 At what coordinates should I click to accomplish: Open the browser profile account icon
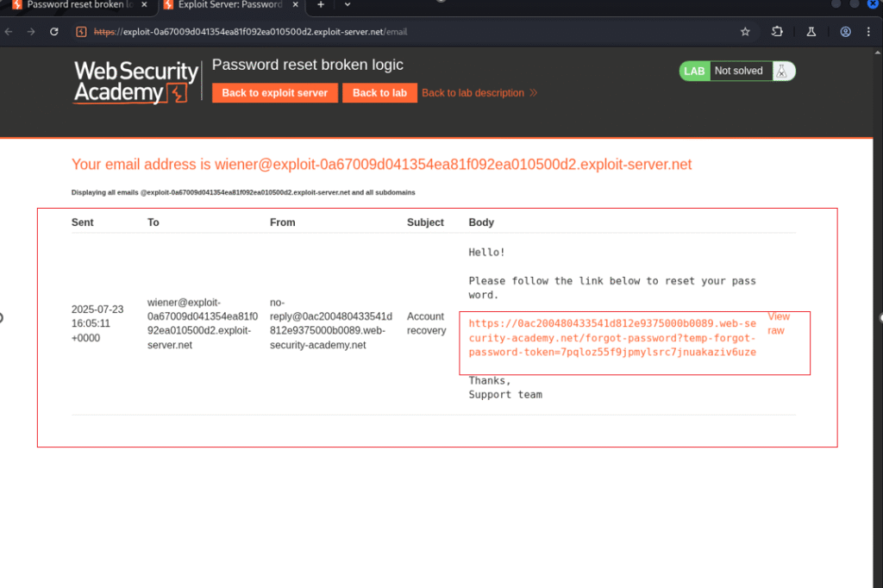(x=845, y=32)
